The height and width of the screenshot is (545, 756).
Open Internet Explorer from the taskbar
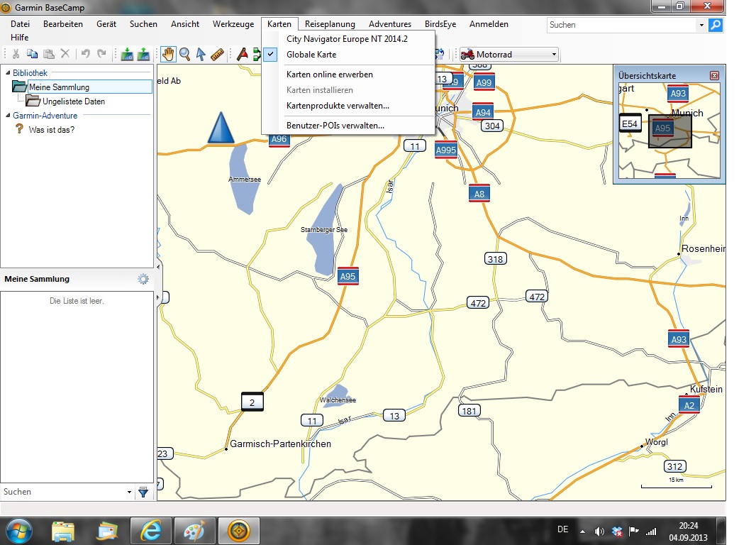[x=150, y=530]
